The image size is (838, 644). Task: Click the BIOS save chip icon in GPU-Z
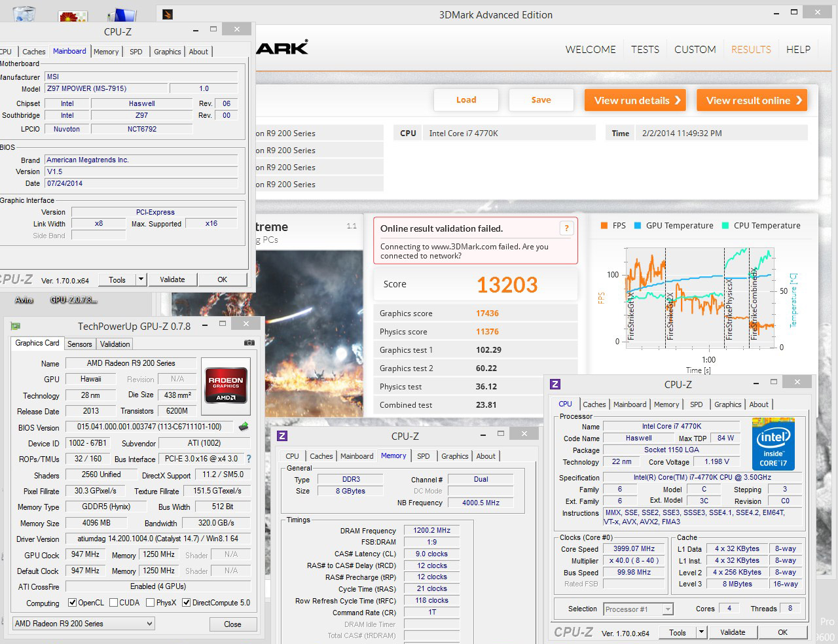(x=244, y=427)
